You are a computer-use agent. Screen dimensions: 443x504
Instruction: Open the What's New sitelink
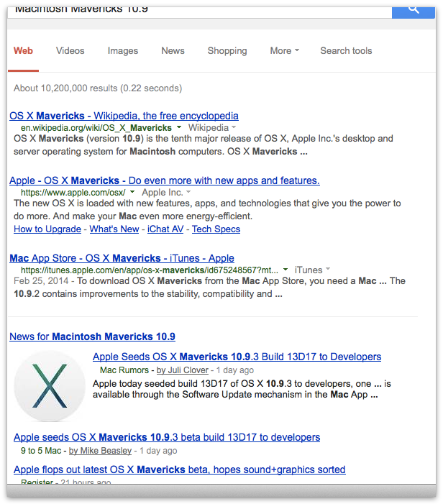(x=114, y=229)
